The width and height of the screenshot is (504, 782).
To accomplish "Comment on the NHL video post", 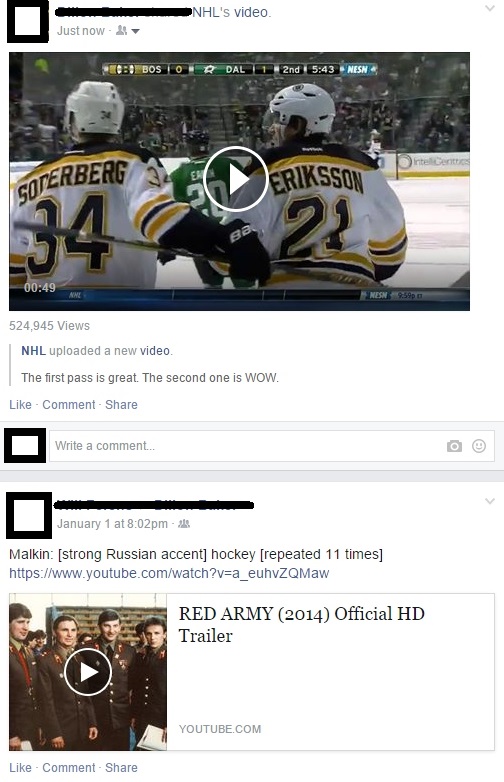I will pyautogui.click(x=69, y=404).
